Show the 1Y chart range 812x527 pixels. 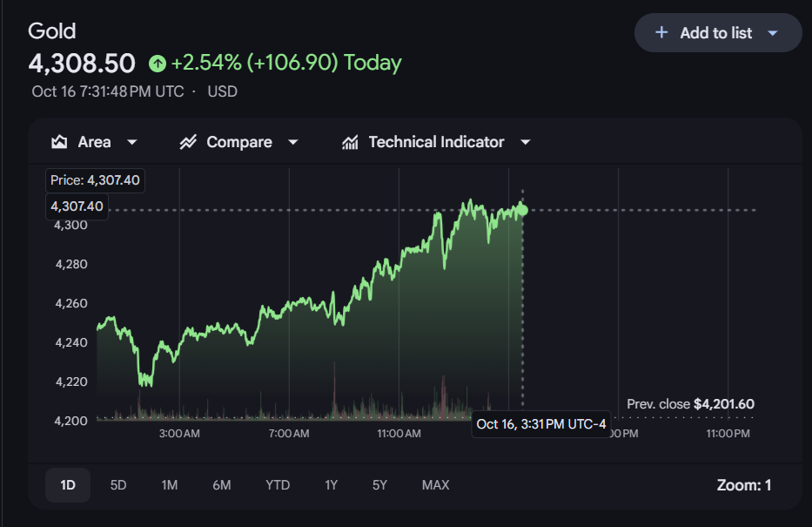pos(332,485)
